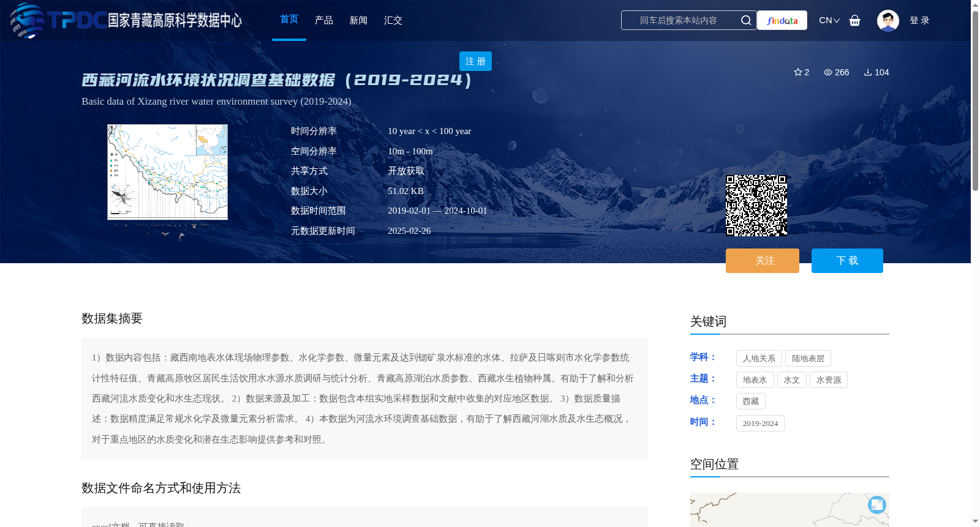Image resolution: width=980 pixels, height=527 pixels.
Task: Click the dataset QR code
Action: (756, 206)
